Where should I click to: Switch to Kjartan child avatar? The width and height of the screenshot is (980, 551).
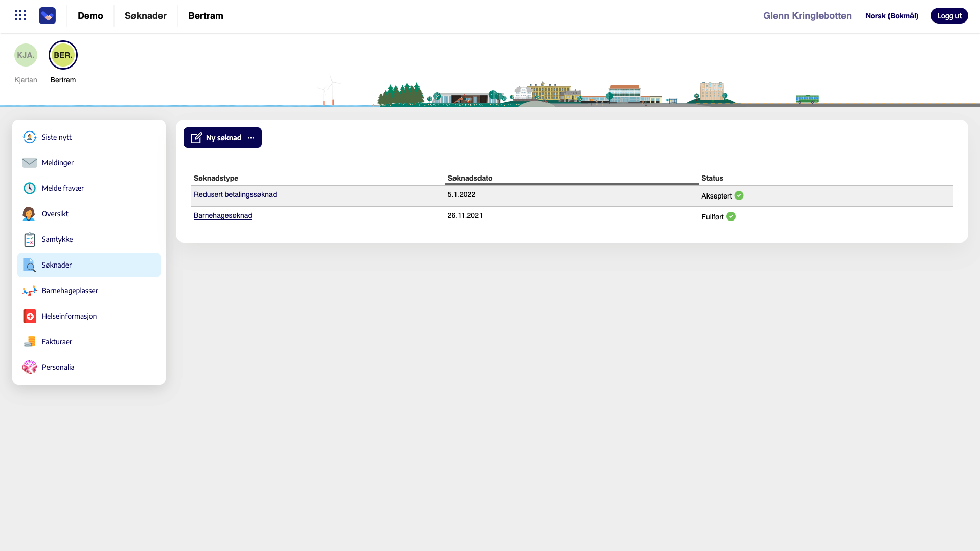click(x=26, y=55)
